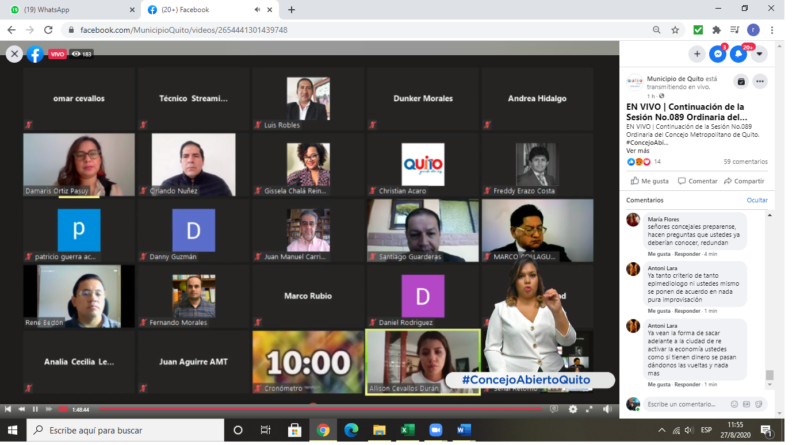800x445 pixels.
Task: Open Antoni Lara's profile from first comment
Action: (x=662, y=268)
